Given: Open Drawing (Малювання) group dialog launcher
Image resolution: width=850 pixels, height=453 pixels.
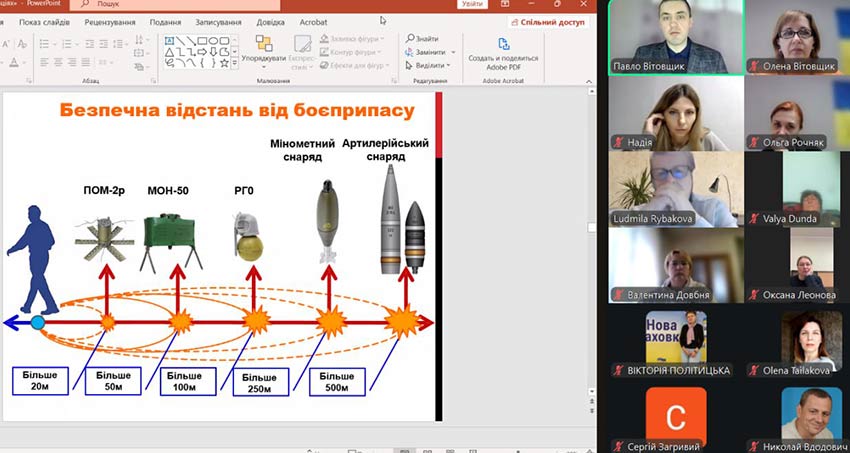Looking at the screenshot, I should [392, 80].
